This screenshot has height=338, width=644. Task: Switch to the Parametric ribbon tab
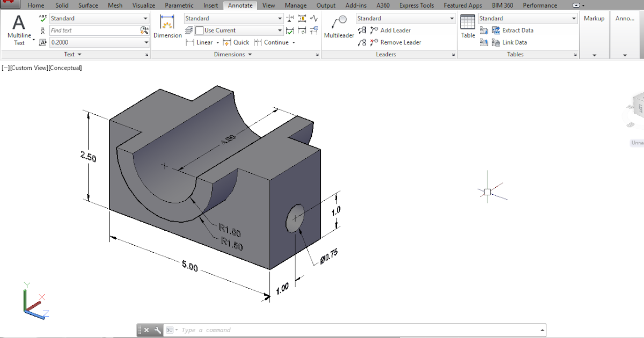[179, 5]
